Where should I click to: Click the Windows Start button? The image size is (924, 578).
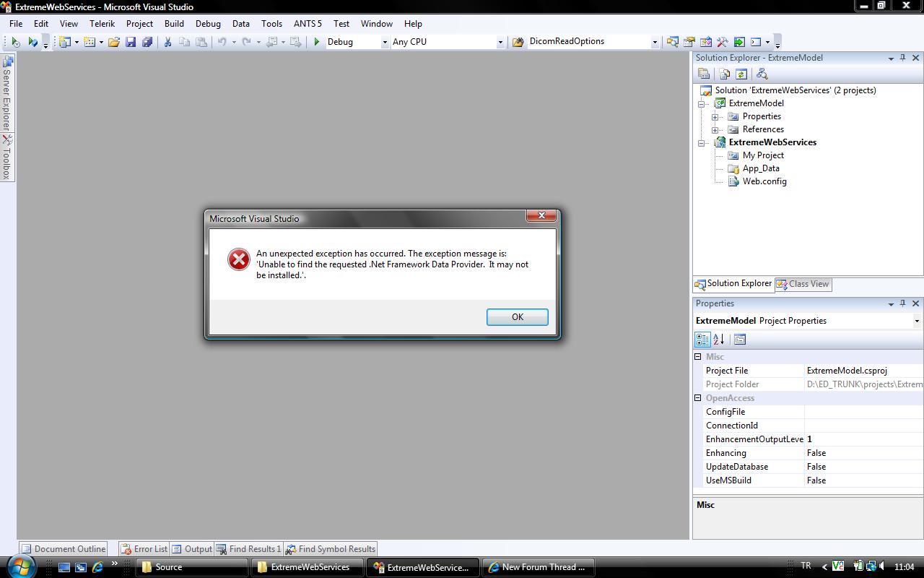(21, 566)
